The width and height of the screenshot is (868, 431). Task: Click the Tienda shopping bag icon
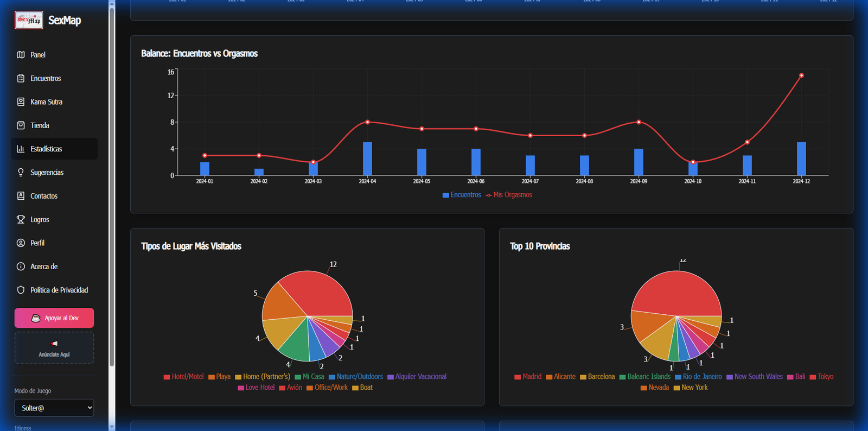point(21,125)
